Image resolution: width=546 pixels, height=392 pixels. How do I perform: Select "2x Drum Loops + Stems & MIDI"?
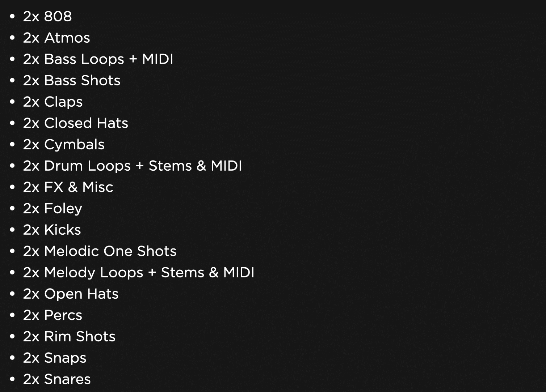133,166
